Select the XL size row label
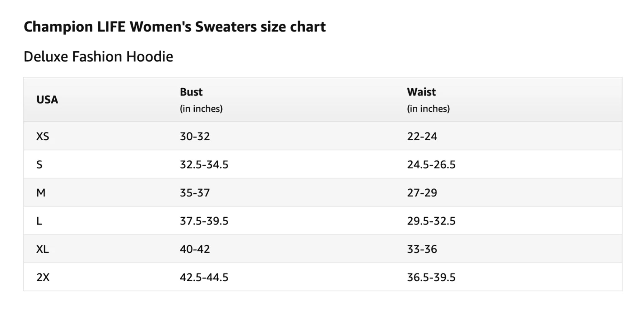 43,249
